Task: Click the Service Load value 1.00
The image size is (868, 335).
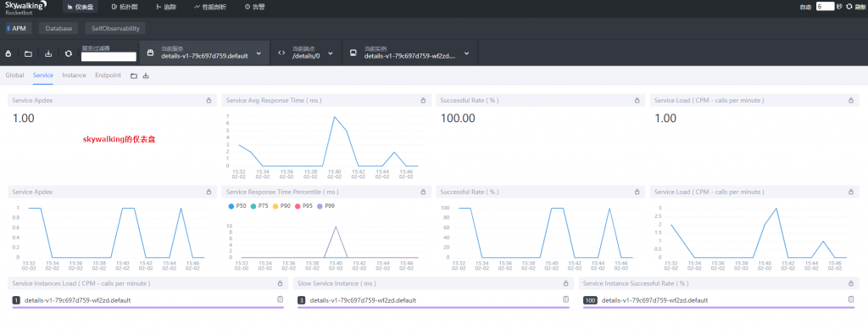Action: (665, 118)
